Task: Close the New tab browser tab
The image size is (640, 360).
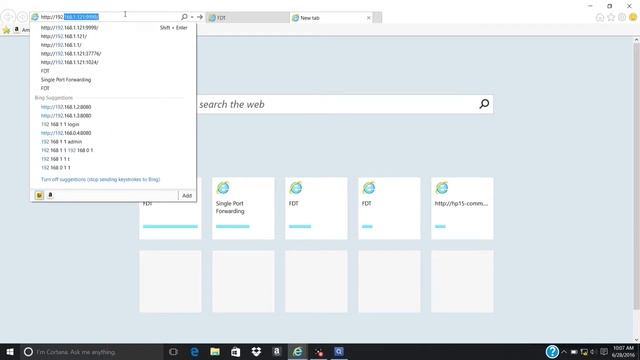Action: pos(369,18)
